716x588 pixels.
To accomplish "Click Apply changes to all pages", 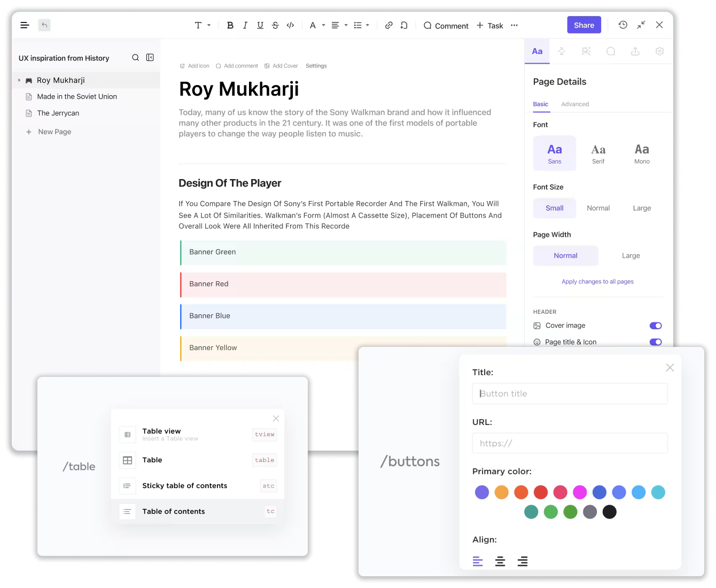I will (597, 281).
